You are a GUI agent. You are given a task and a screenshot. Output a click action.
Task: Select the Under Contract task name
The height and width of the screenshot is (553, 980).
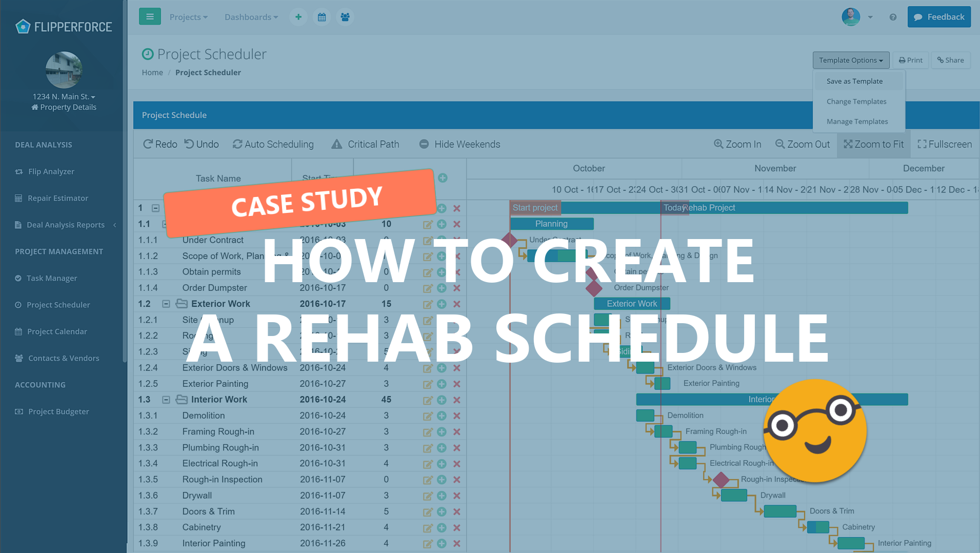click(213, 240)
